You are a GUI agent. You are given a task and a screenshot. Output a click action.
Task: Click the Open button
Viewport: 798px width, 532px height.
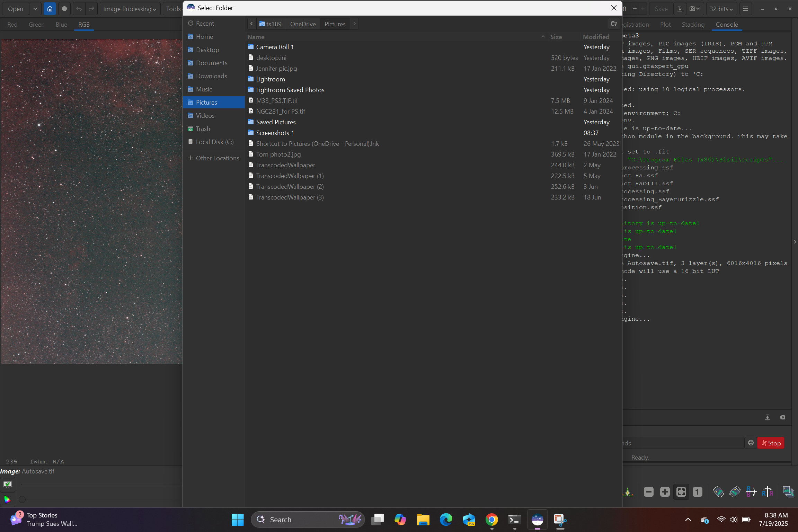(16, 9)
